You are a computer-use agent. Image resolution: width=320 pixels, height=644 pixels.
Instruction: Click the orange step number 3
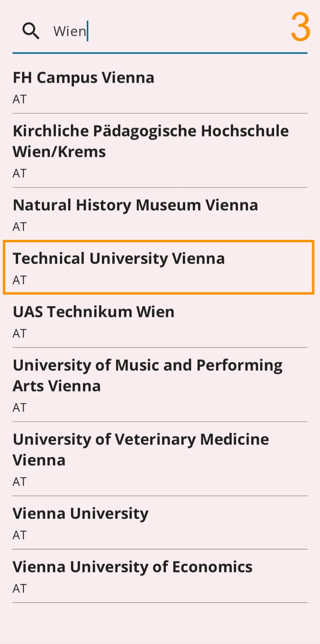click(x=300, y=27)
